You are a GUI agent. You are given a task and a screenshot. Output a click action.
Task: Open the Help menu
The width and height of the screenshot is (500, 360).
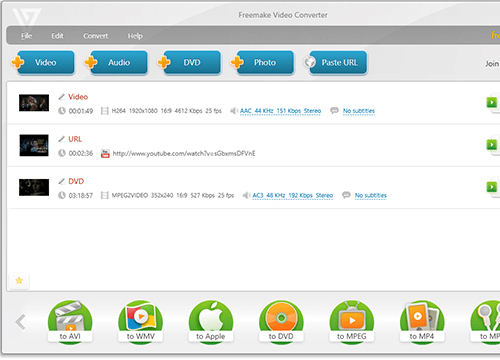tap(135, 36)
